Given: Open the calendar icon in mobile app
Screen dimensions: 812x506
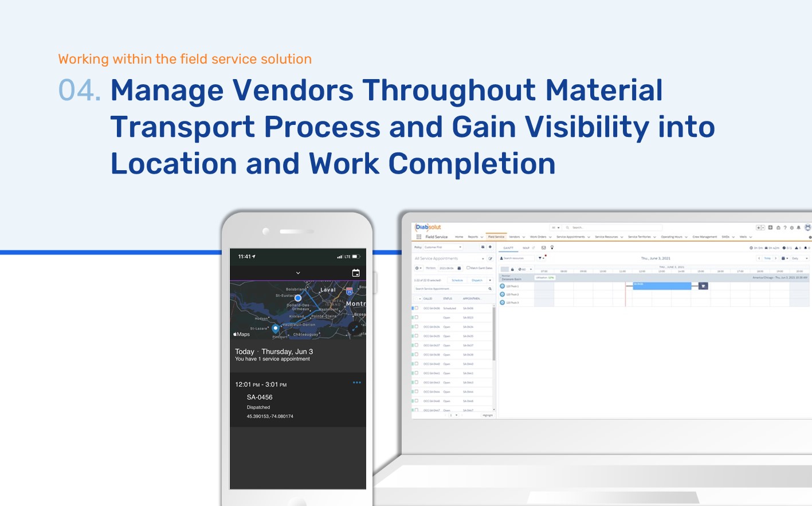Looking at the screenshot, I should pos(355,273).
